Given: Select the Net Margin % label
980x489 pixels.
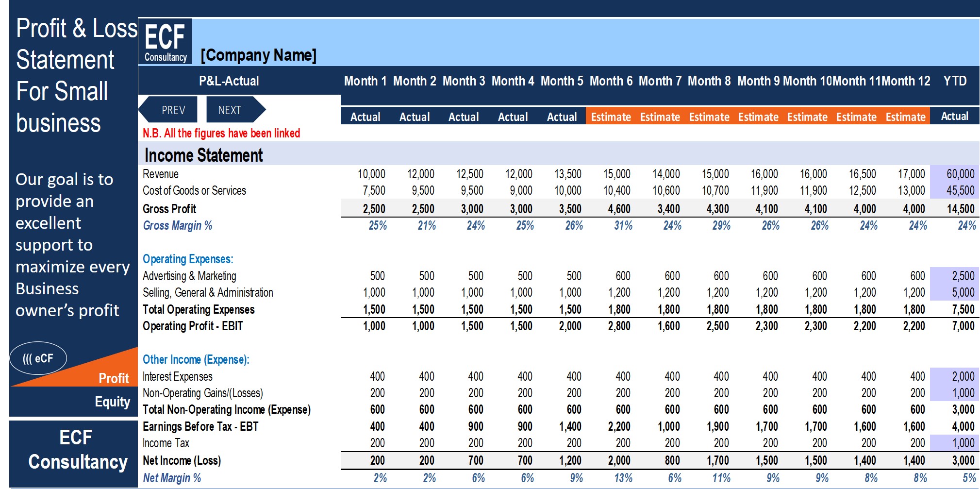Looking at the screenshot, I should 172,478.
